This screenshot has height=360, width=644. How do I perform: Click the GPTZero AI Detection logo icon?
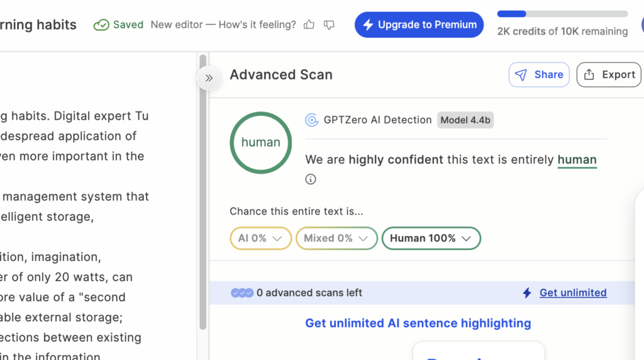point(311,120)
